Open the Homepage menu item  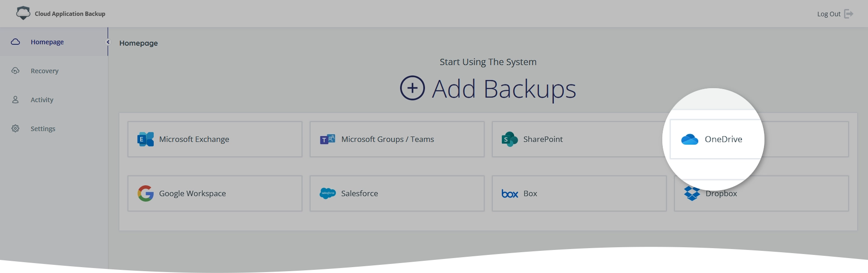54,42
